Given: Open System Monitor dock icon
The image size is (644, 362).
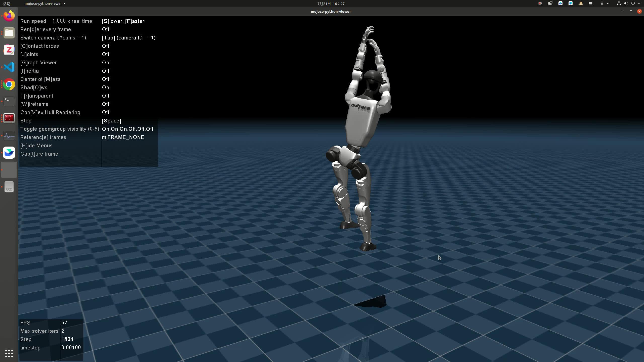Looking at the screenshot, I should point(9,136).
